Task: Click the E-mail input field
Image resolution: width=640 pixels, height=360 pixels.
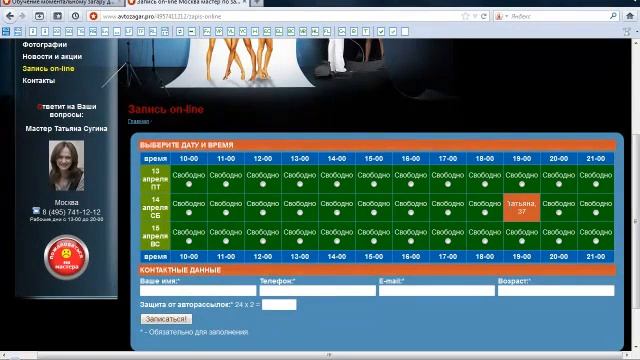Action: pos(437,290)
